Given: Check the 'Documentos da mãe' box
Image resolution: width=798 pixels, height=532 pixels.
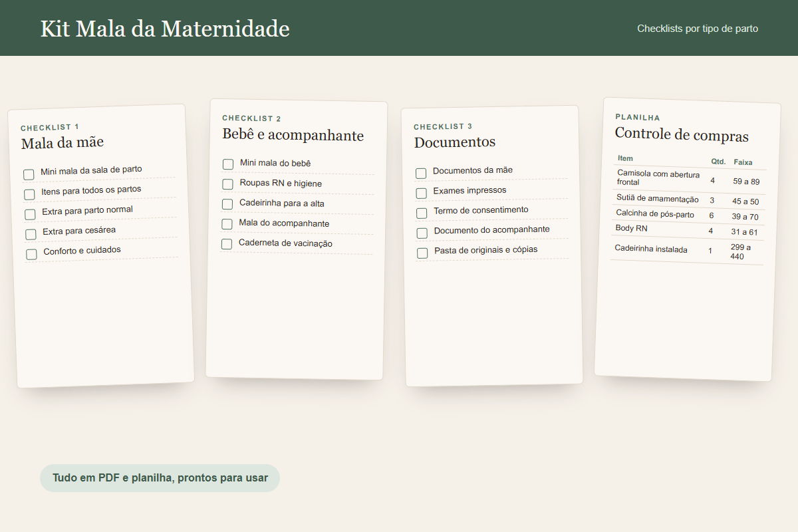Looking at the screenshot, I should pyautogui.click(x=421, y=173).
